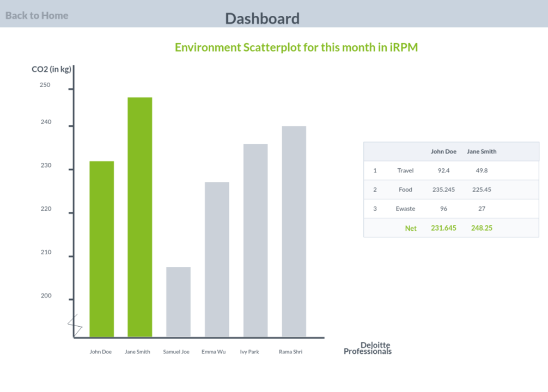Go back via Back to Home link
Viewport: 548px width, 392px height.
click(36, 15)
